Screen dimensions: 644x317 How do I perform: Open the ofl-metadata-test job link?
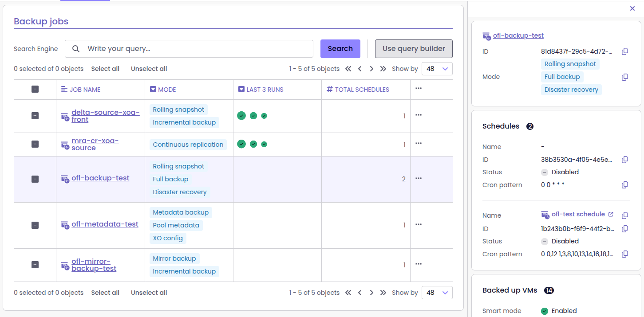[105, 224]
